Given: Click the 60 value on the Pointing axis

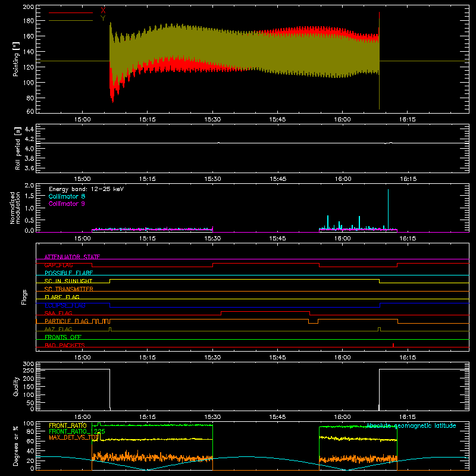Looking at the screenshot, I should pyautogui.click(x=30, y=111).
